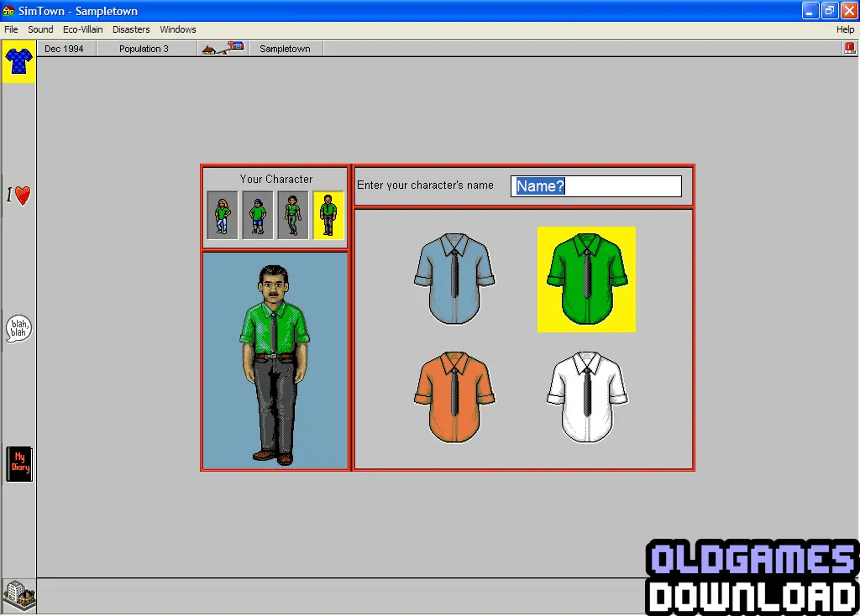Click the Your Character heading

coord(275,180)
